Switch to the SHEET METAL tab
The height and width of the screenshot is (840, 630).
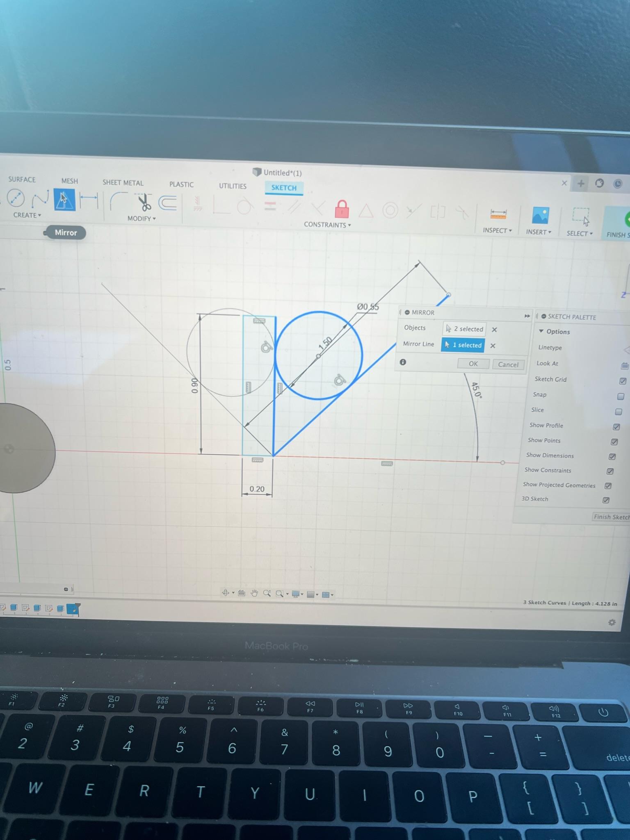click(123, 183)
